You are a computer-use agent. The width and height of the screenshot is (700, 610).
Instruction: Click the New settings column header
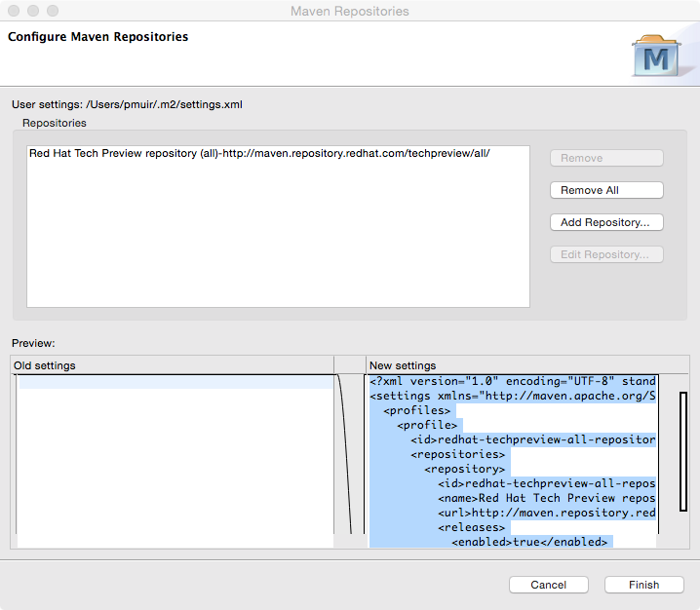[526, 365]
